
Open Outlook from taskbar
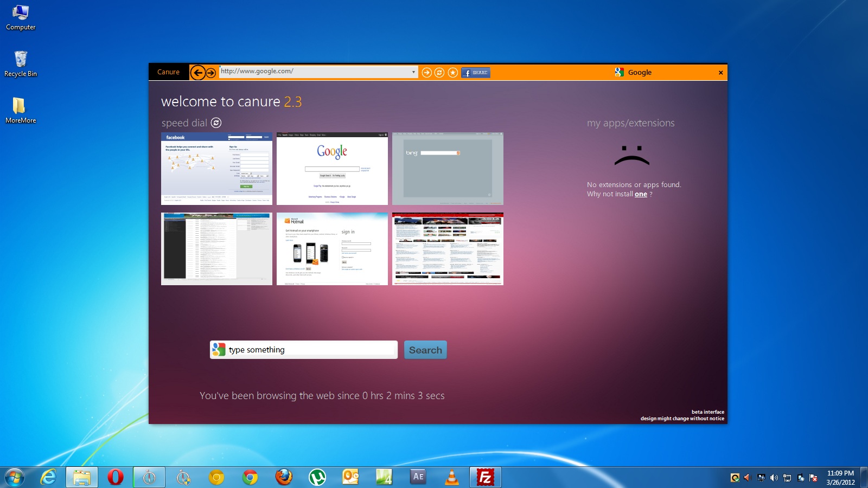point(351,477)
